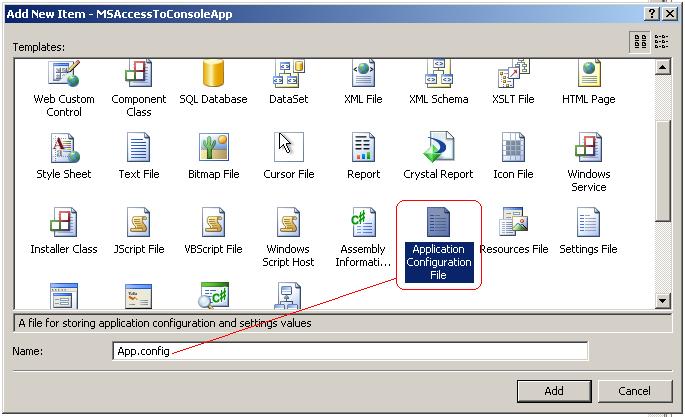
Task: Pick the Cursor File template
Action: [288, 151]
